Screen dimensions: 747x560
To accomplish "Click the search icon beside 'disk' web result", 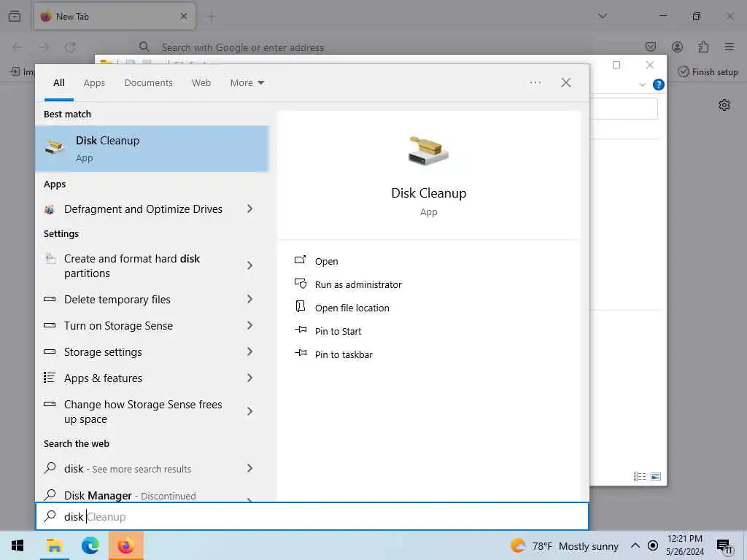I will (x=50, y=468).
